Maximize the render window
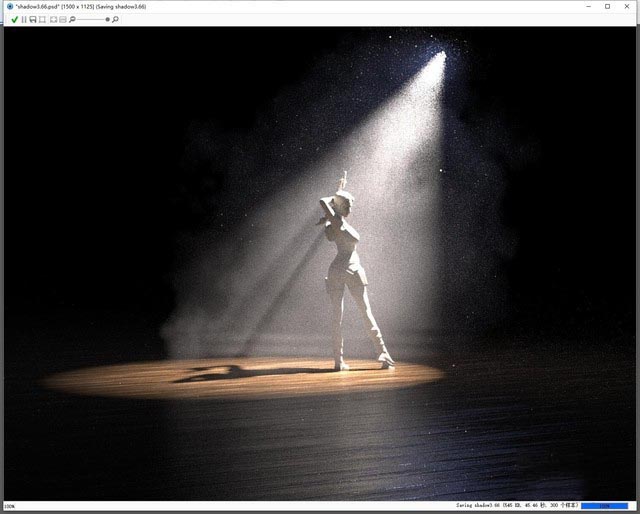Screen dimensions: 640x514 click(607, 6)
